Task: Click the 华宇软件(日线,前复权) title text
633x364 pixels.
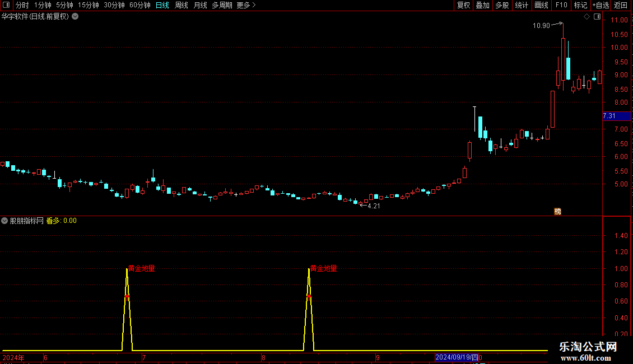Action: coord(35,17)
